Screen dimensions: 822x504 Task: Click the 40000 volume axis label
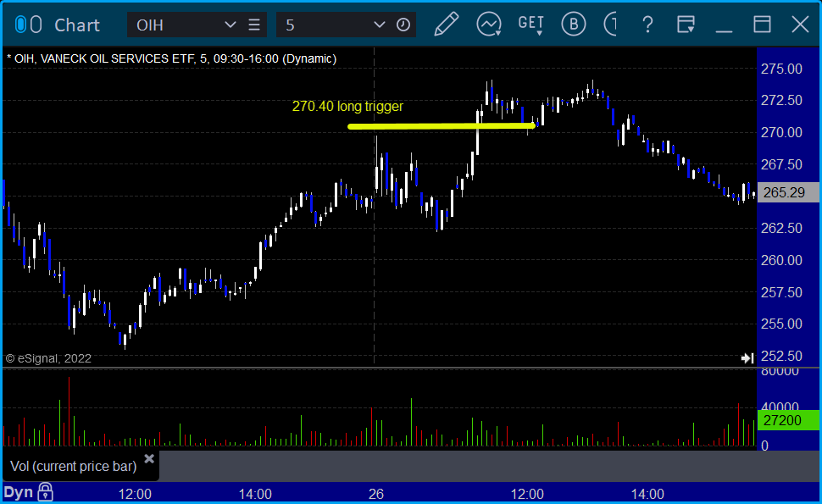pyautogui.click(x=780, y=406)
